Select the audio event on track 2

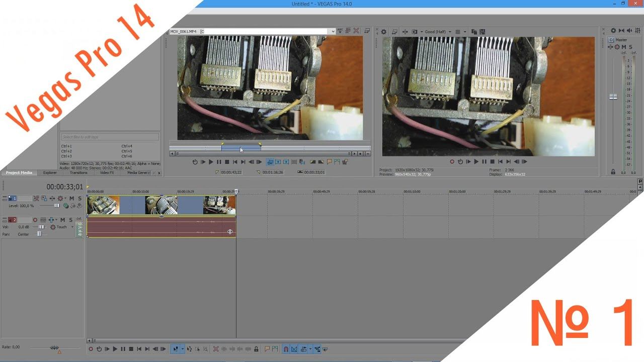click(x=162, y=226)
